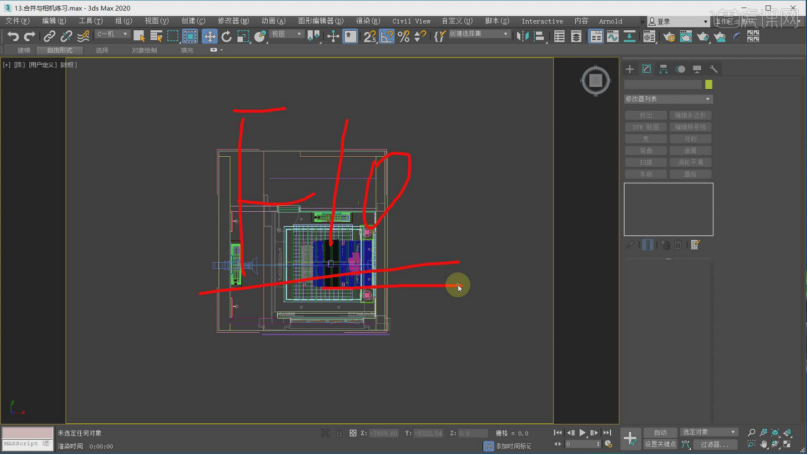Open the Key Filters button

714,444
